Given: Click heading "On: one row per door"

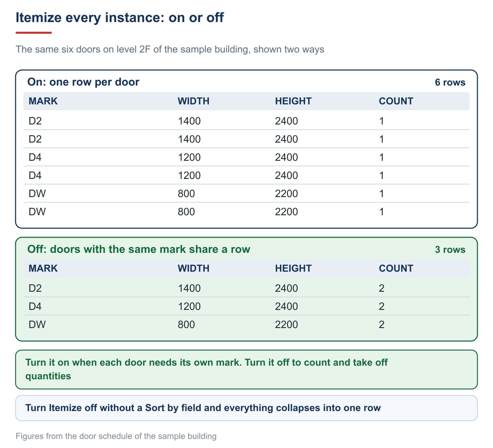Looking at the screenshot, I should [83, 82].
